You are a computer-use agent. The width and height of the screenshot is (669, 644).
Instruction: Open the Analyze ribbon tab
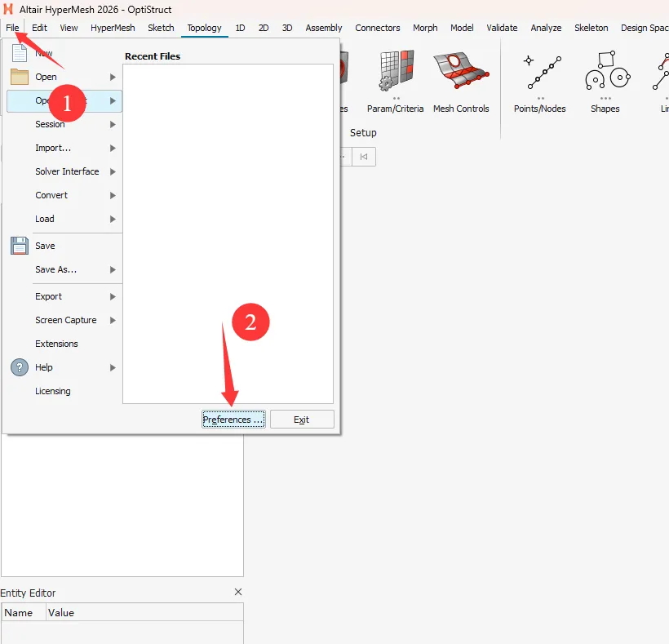pyautogui.click(x=546, y=28)
